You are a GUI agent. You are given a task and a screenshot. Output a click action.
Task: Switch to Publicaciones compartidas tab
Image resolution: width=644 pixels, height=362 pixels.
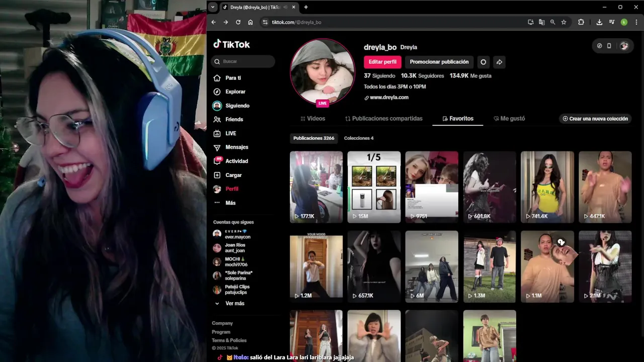384,119
